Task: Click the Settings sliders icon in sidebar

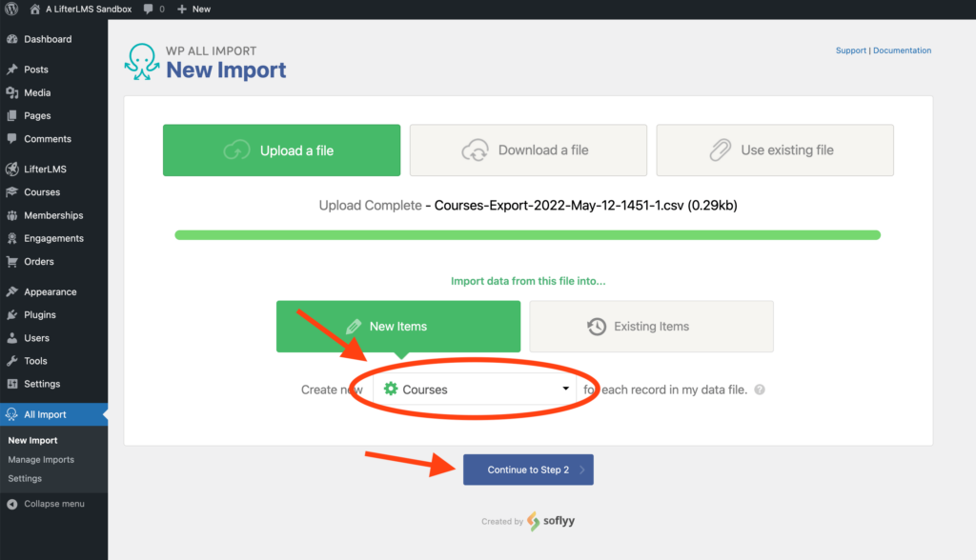Action: click(x=11, y=384)
